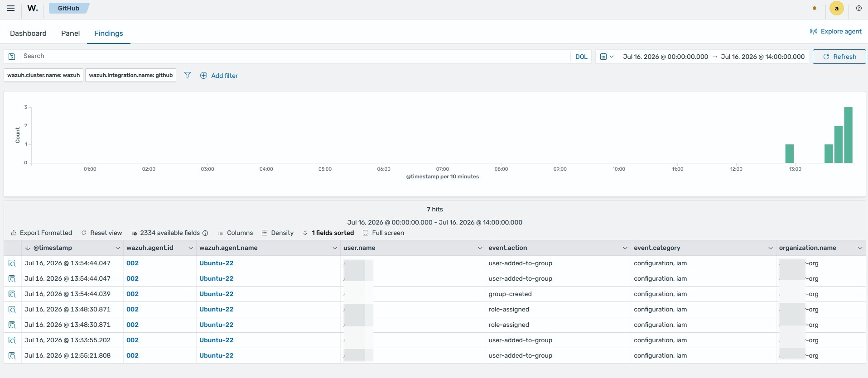
Task: Open the wazuh.agent.id column dropdown chevron
Action: pos(191,248)
